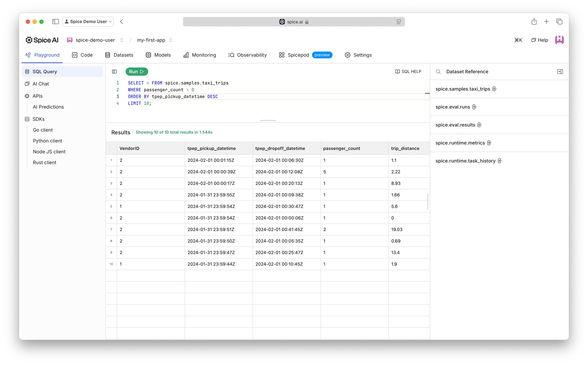Click the insert icon next to spice.samples.taxi_trips
This screenshot has width=588, height=365.
[x=494, y=89]
